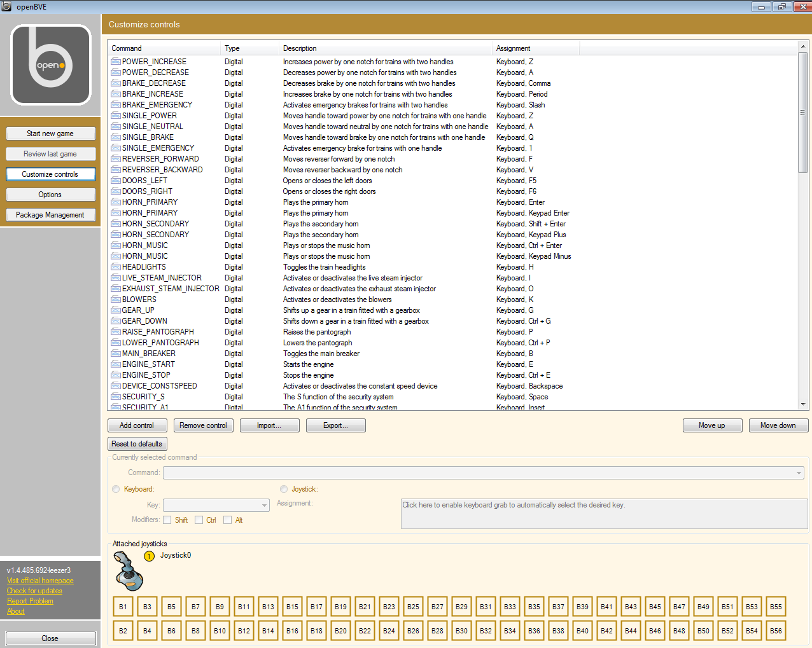812x648 pixels.
Task: Click joystick button indicator B27
Action: click(x=437, y=607)
